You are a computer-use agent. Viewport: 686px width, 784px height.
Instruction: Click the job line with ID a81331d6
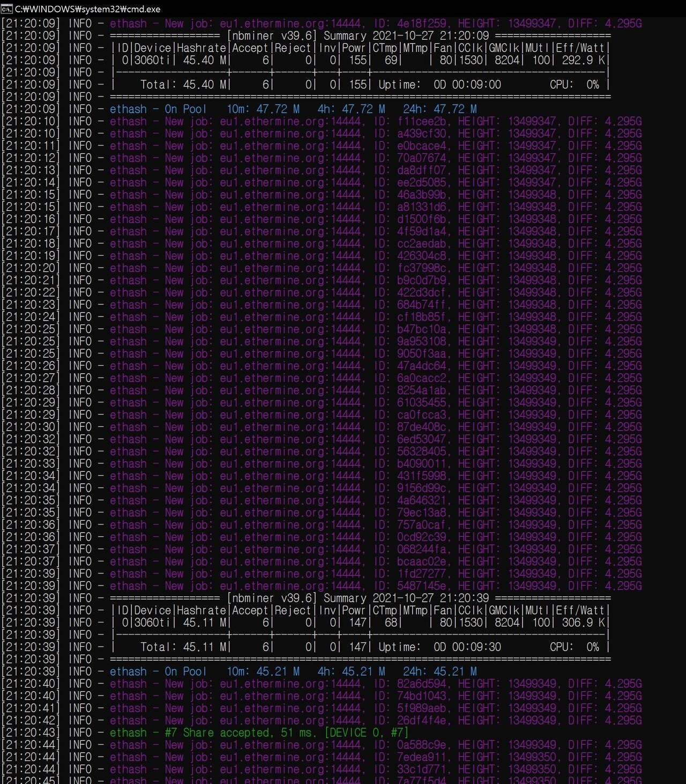[x=322, y=207]
